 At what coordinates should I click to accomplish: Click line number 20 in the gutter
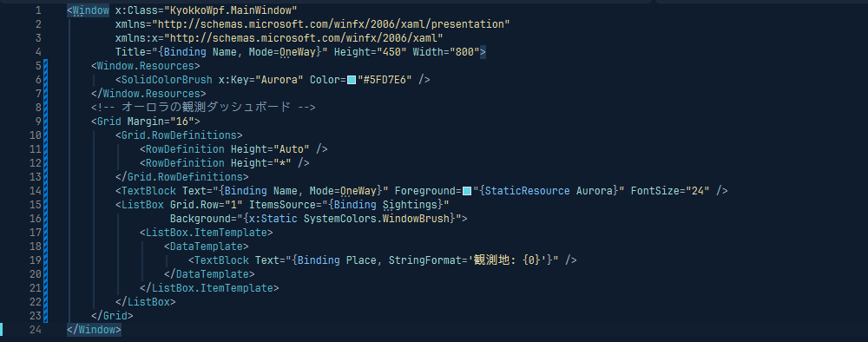coord(35,274)
